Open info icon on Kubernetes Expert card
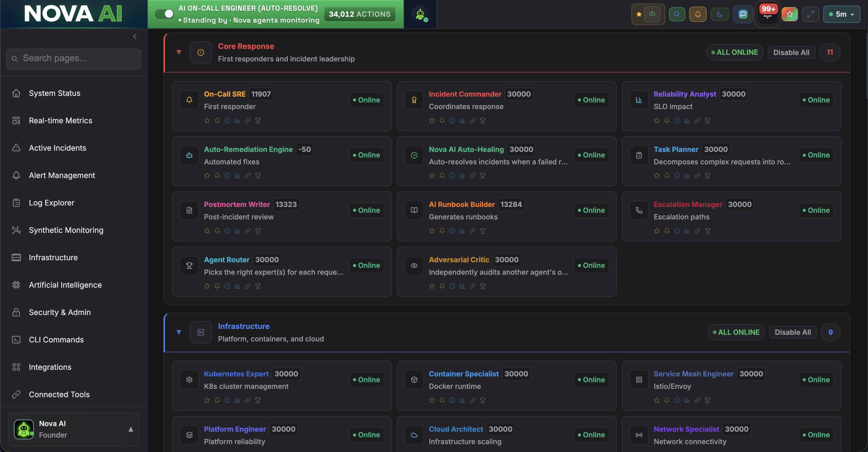 (227, 400)
